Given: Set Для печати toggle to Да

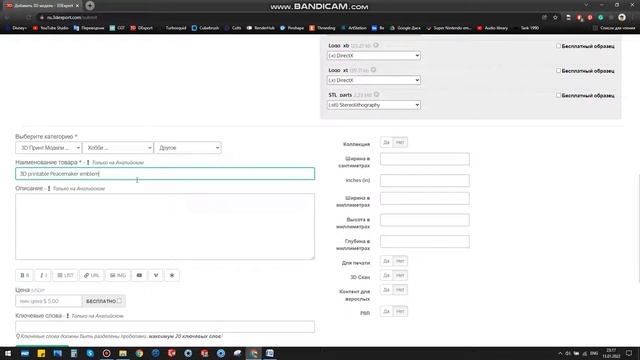Looking at the screenshot, I should [x=386, y=261].
